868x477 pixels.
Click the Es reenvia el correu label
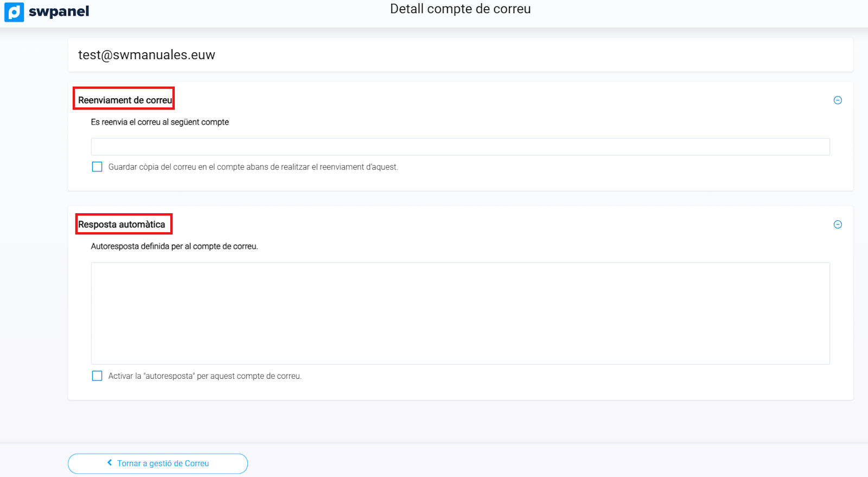159,122
